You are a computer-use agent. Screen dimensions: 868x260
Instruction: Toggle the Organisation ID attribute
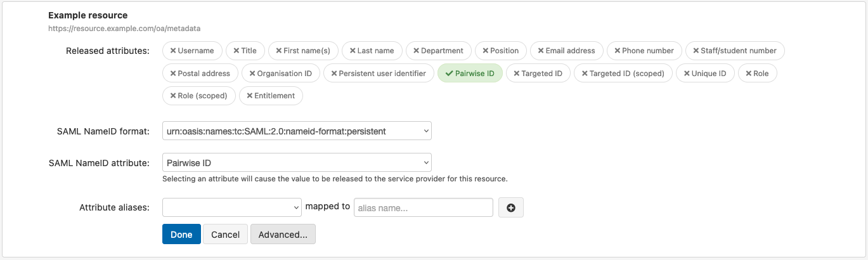click(281, 74)
